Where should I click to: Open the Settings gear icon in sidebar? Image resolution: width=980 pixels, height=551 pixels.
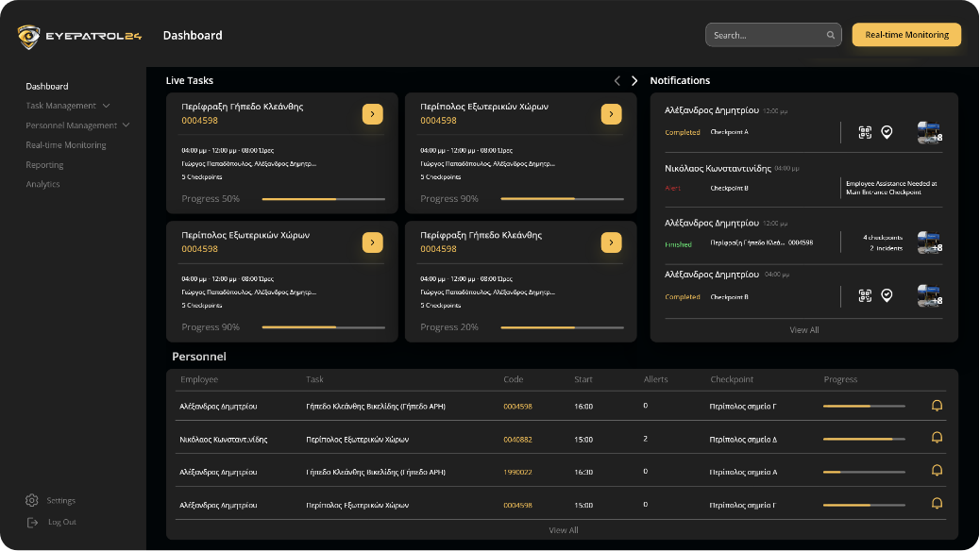[32, 500]
